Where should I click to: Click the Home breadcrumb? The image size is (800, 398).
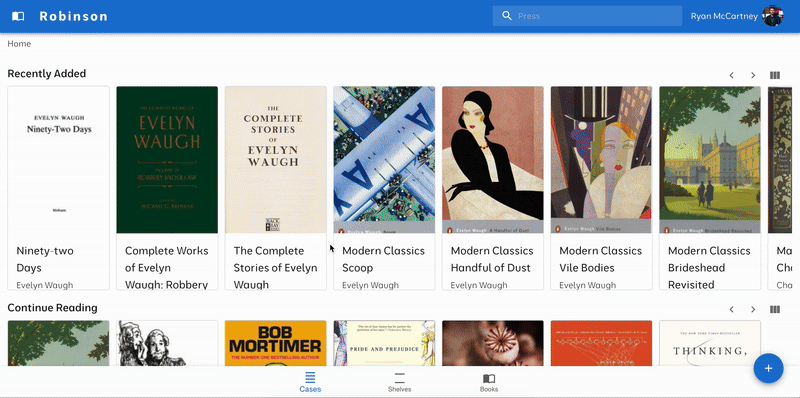pyautogui.click(x=19, y=44)
